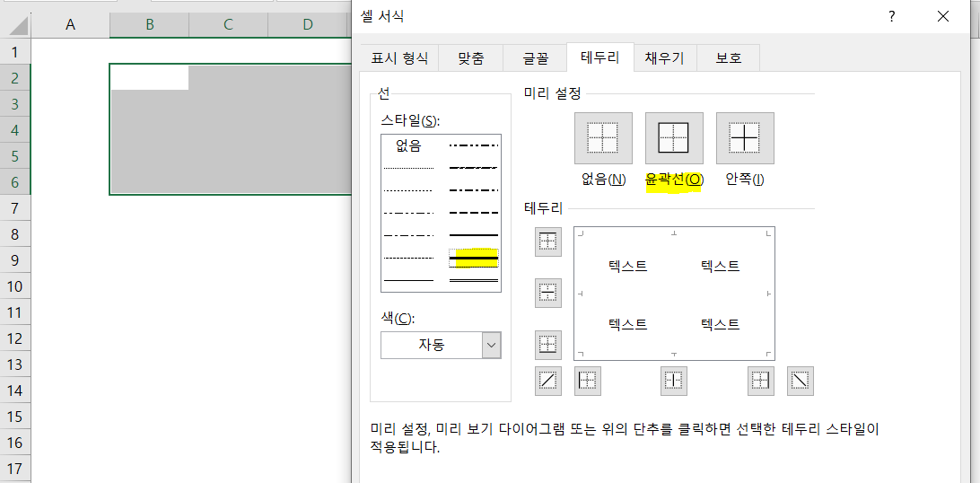Viewport: 980px width, 483px height.
Task: Click the active white cell B2
Action: click(149, 77)
